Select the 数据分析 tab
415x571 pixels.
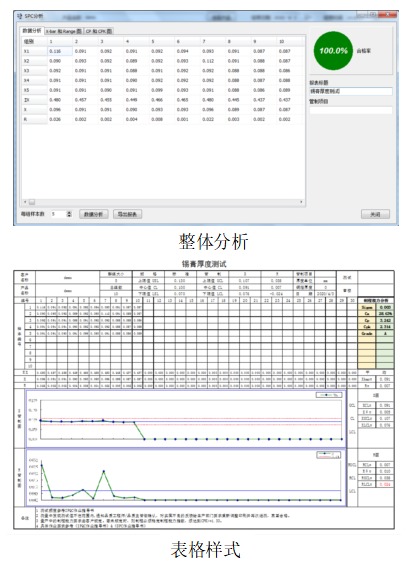[32, 31]
